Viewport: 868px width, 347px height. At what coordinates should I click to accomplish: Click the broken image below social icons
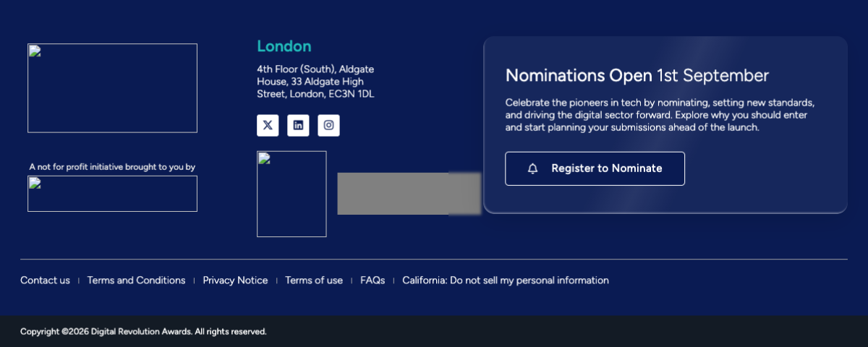point(292,194)
